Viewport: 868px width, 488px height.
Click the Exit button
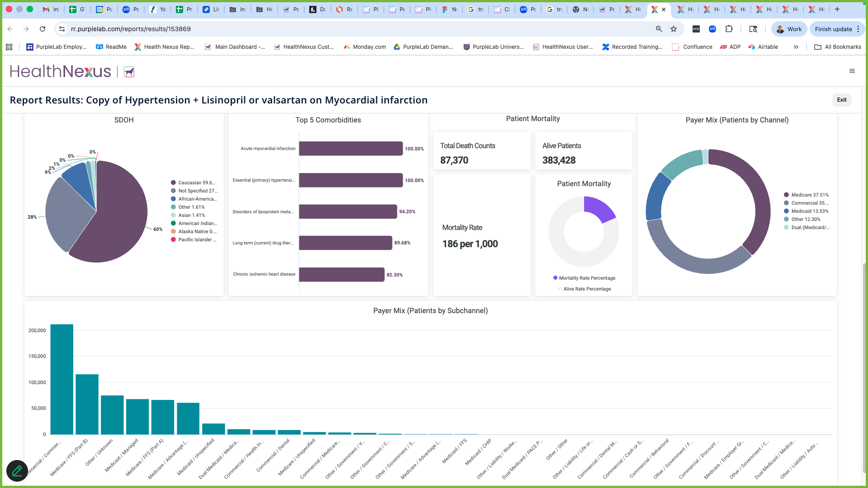(x=841, y=100)
